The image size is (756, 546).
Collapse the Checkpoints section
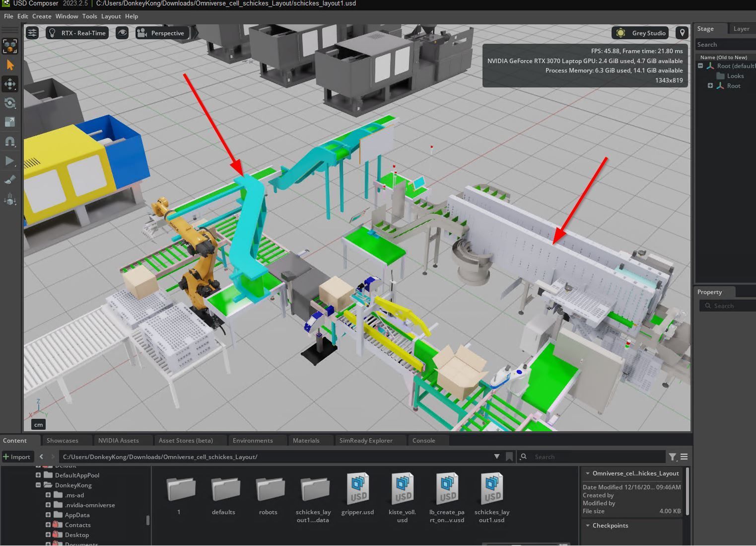(588, 526)
